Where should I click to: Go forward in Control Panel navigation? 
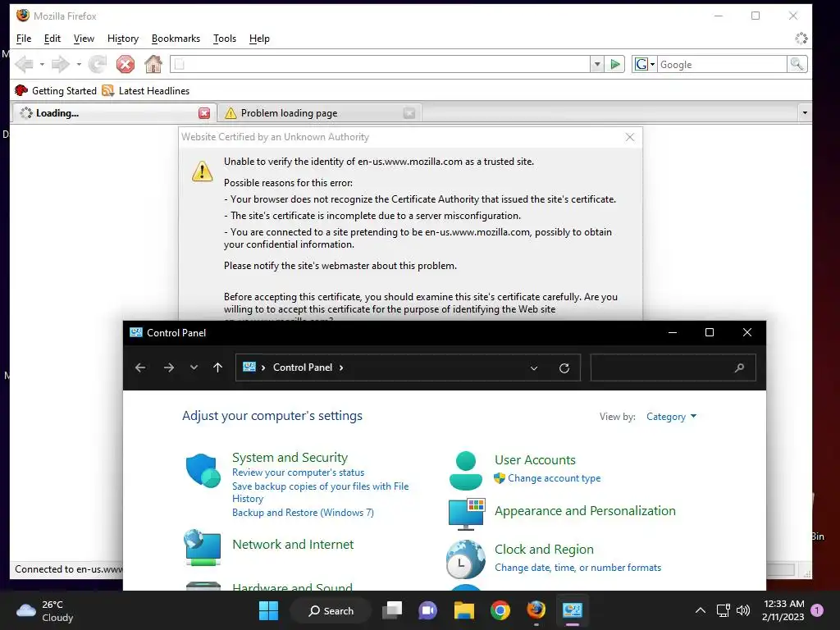pyautogui.click(x=169, y=367)
